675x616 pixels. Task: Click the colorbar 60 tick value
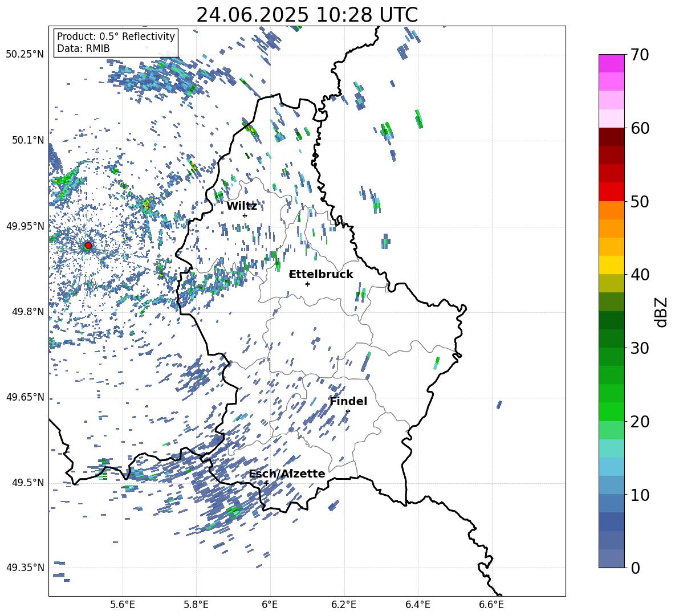click(x=640, y=128)
